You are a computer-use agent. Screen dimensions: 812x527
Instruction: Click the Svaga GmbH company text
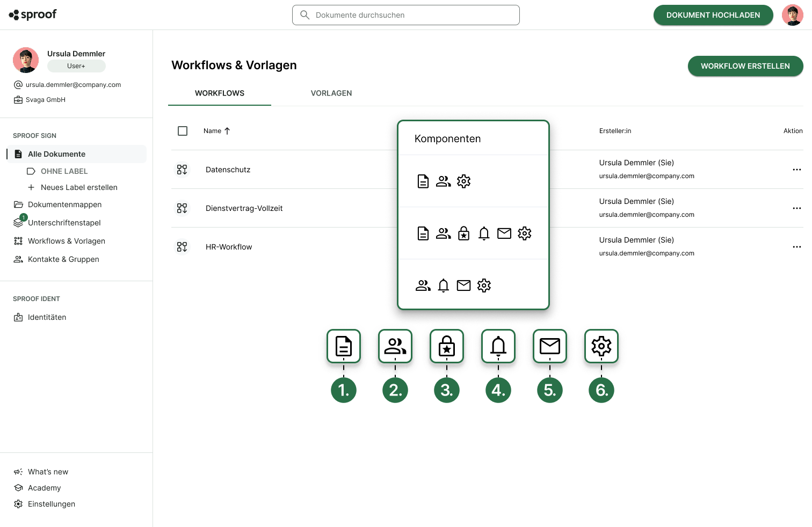[46, 100]
